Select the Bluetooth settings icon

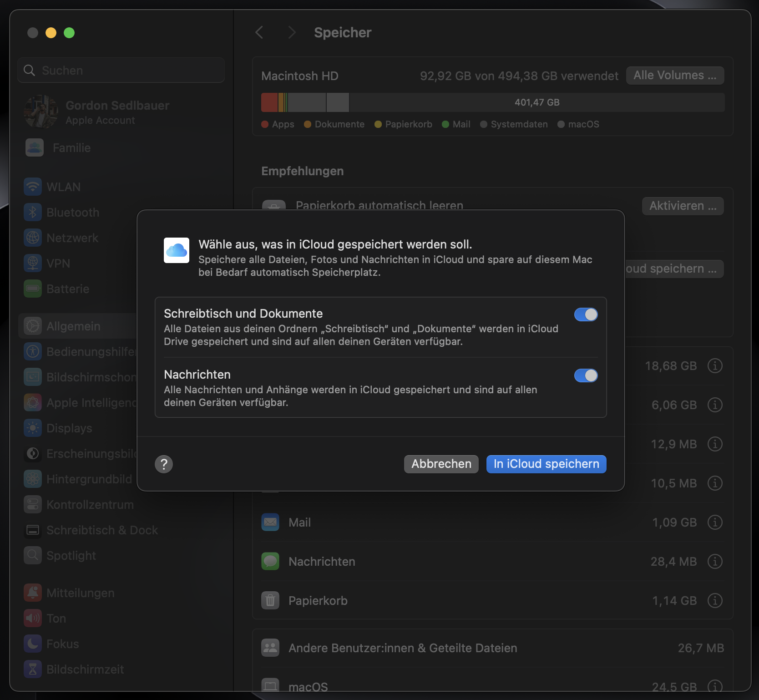pos(32,212)
